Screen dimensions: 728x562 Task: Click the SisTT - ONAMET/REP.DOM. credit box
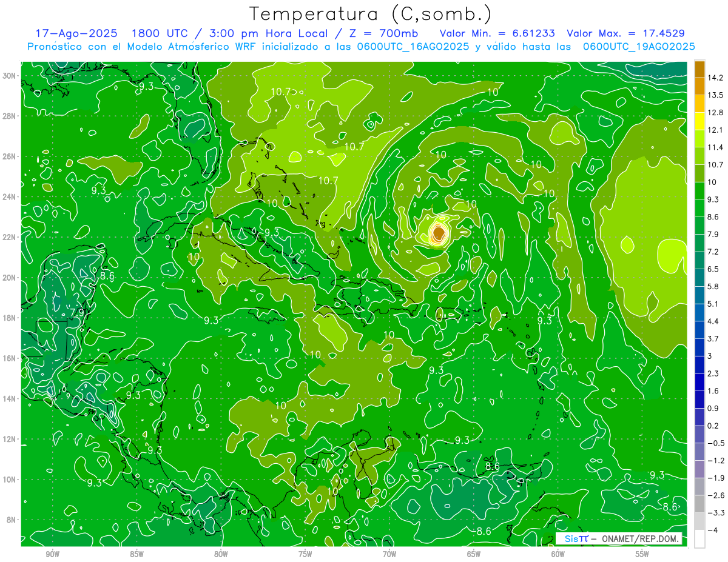click(x=619, y=539)
